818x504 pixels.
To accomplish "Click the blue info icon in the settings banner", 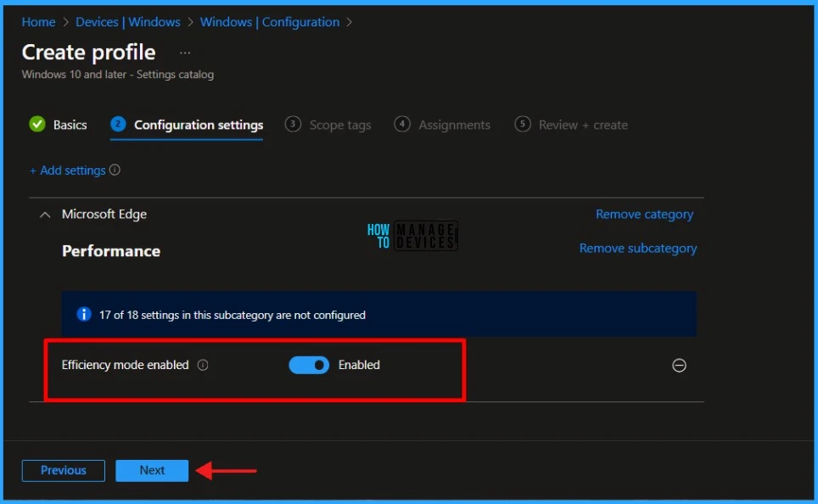I will point(83,314).
